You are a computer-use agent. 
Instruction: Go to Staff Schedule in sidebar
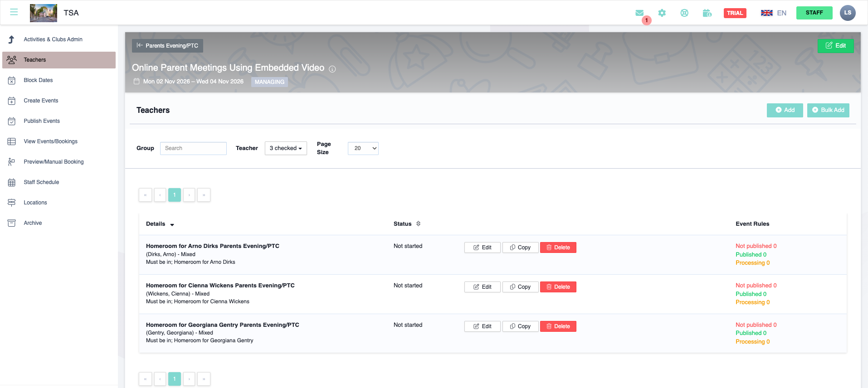[41, 182]
